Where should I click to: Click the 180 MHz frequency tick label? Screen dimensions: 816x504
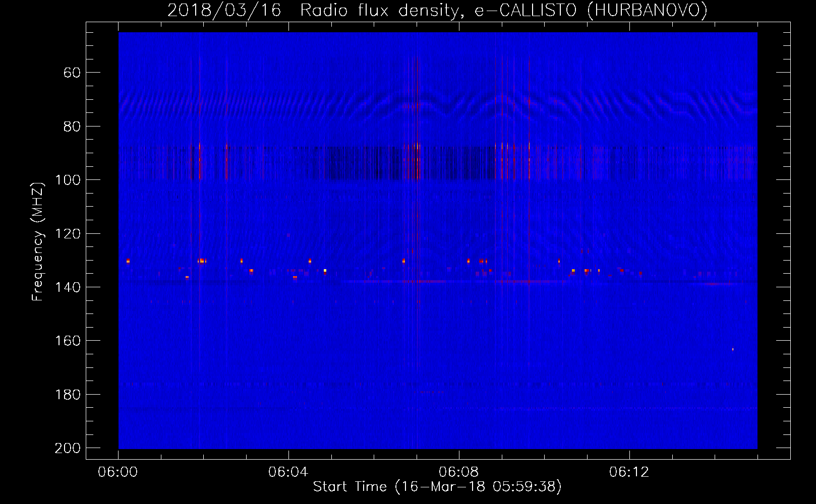[68, 395]
